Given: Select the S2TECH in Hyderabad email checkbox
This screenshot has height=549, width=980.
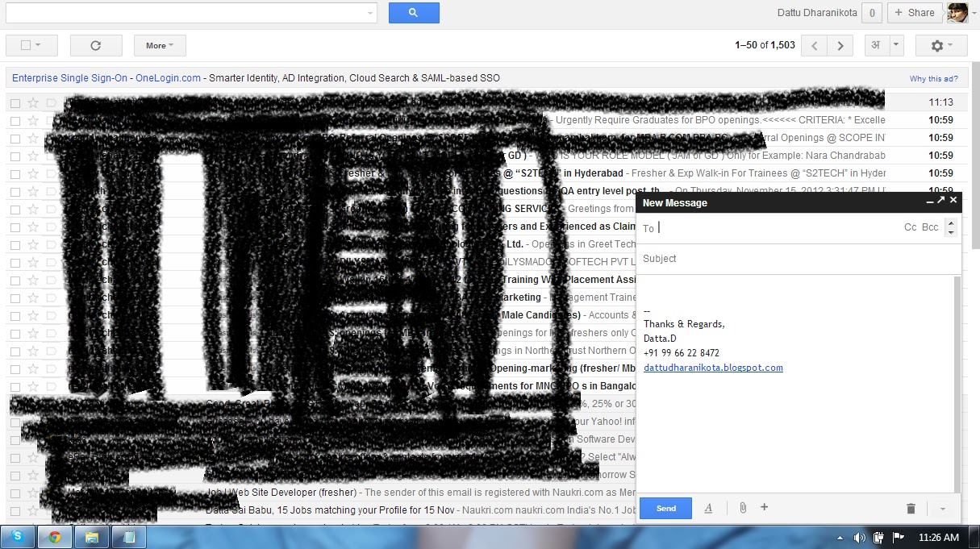Looking at the screenshot, I should point(15,174).
